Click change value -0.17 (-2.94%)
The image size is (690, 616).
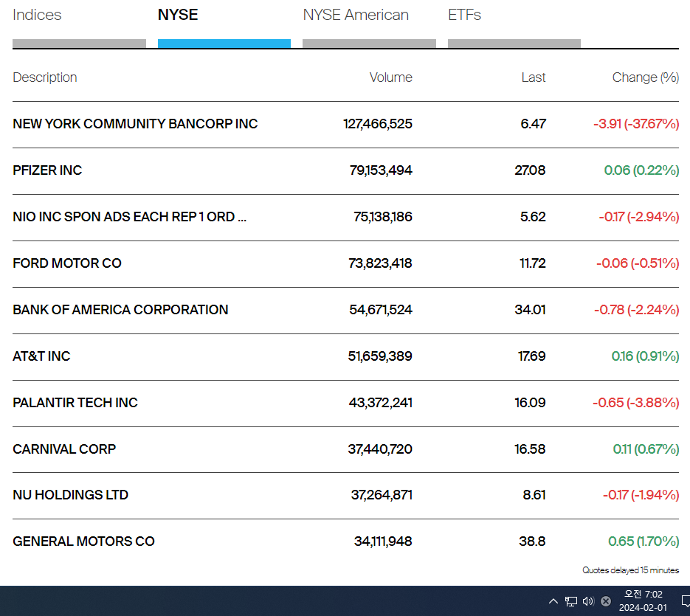click(x=638, y=217)
